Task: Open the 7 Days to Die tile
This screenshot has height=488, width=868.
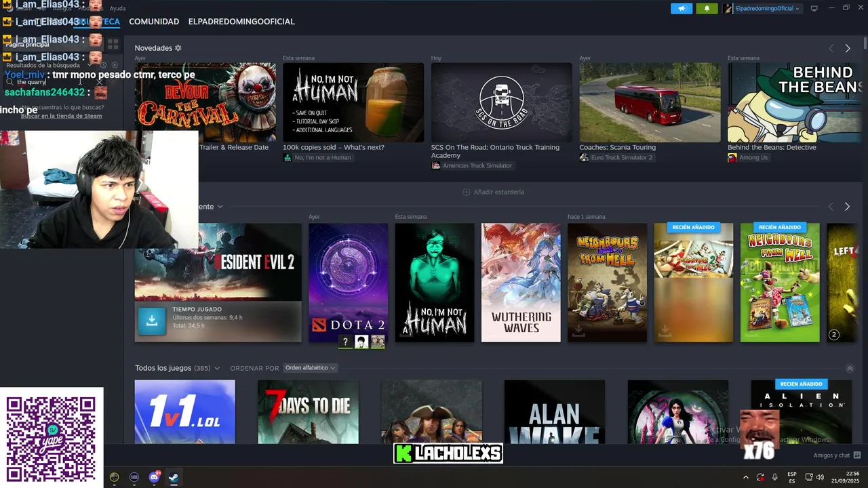Action: (x=308, y=411)
